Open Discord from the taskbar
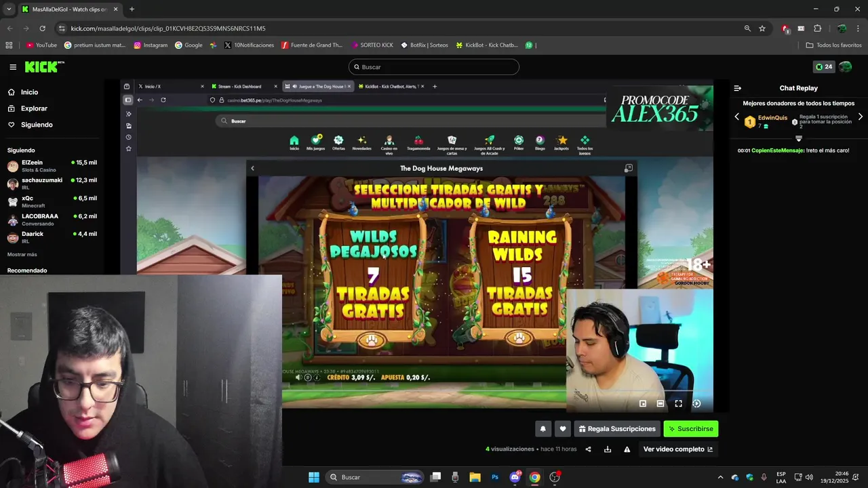 click(x=515, y=477)
